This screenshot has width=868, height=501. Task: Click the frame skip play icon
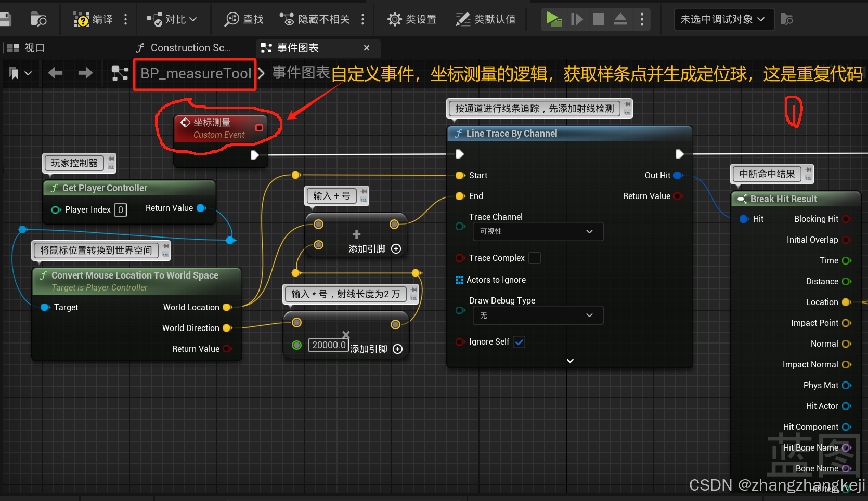tap(576, 19)
